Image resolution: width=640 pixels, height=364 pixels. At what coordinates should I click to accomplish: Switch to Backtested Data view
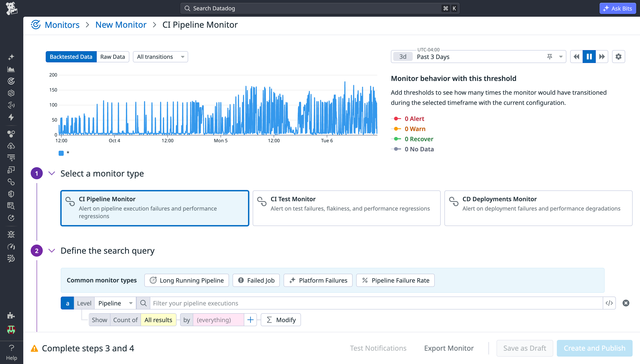[x=71, y=57]
